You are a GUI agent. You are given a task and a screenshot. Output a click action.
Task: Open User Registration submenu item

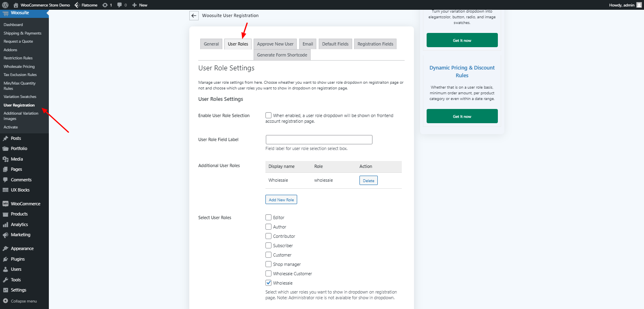(x=19, y=105)
